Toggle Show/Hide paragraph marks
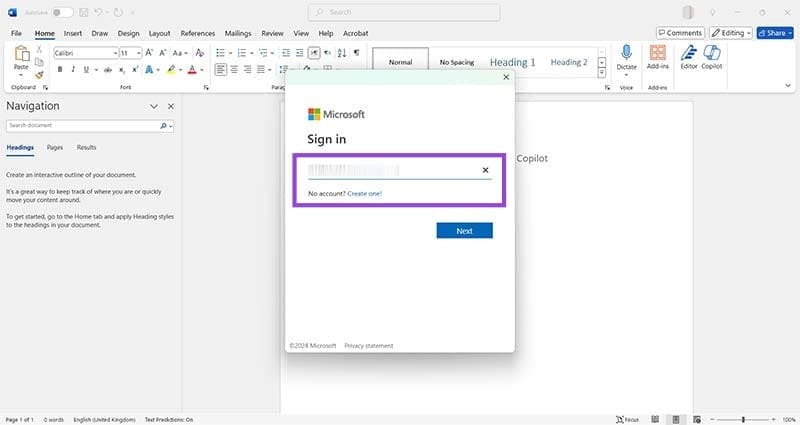This screenshot has width=800, height=425. tap(357, 53)
